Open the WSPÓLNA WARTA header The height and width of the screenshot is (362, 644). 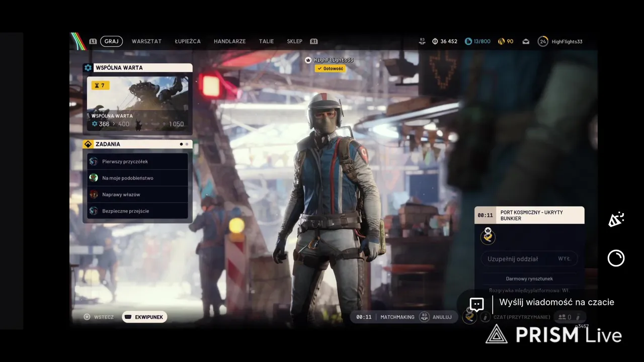(x=137, y=68)
